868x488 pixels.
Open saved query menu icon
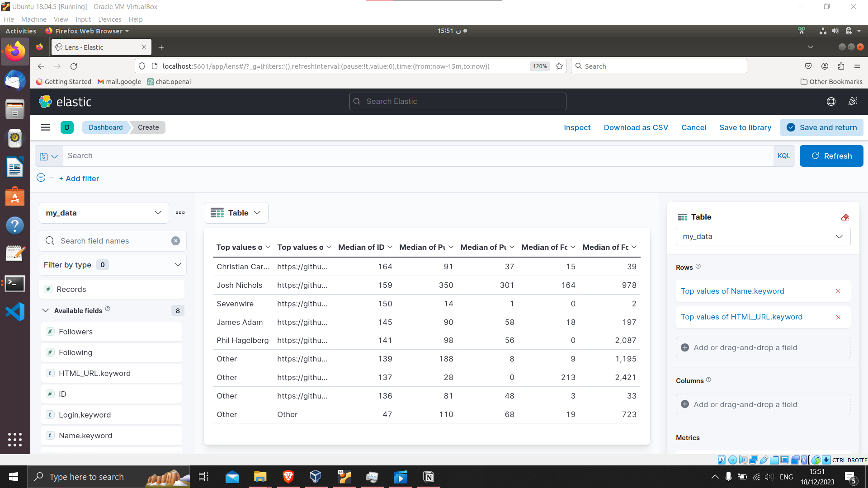click(x=49, y=156)
